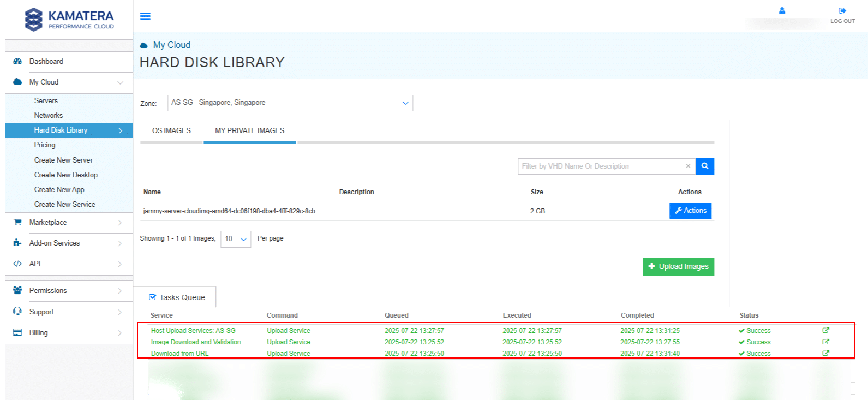Image resolution: width=868 pixels, height=400 pixels.
Task: Select Hard Disk Library menu item
Action: click(69, 130)
